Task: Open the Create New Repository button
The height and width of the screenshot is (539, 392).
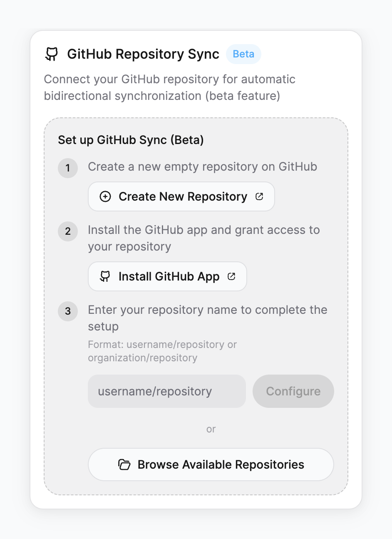Action: click(181, 196)
